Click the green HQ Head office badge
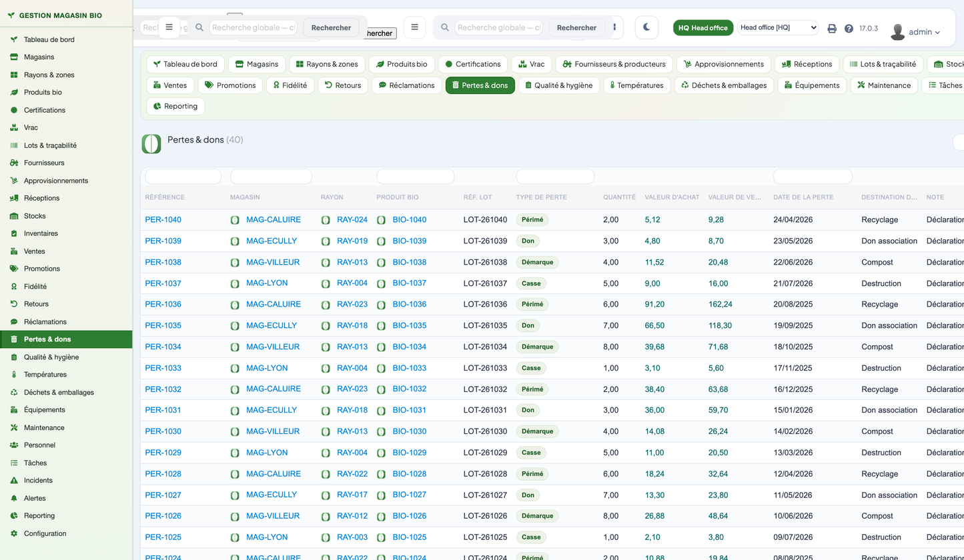 tap(703, 28)
